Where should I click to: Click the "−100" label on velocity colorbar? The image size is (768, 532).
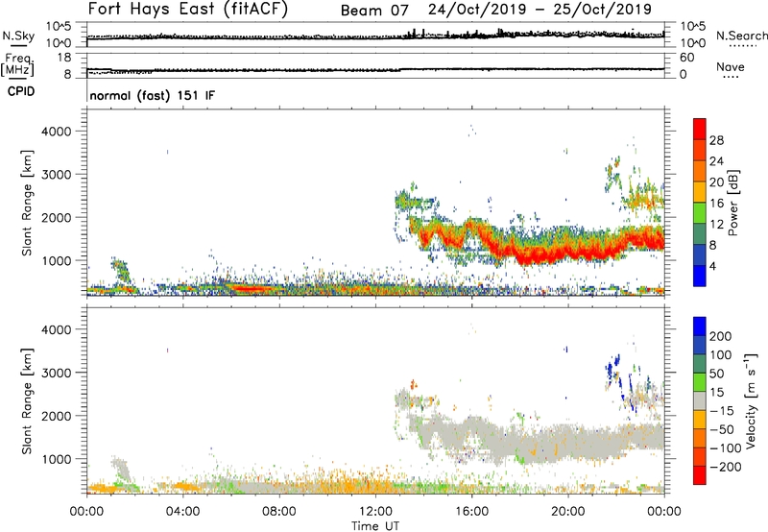coord(726,448)
